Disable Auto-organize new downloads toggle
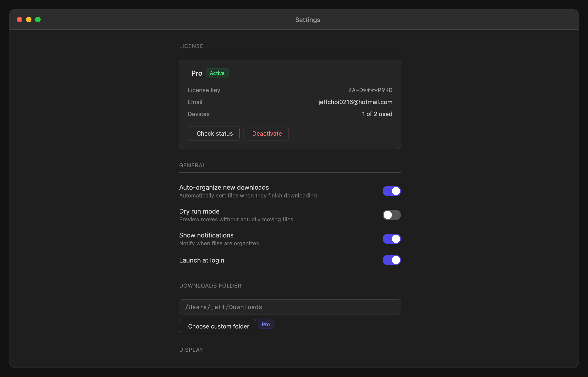Viewport: 588px width, 377px height. 392,191
